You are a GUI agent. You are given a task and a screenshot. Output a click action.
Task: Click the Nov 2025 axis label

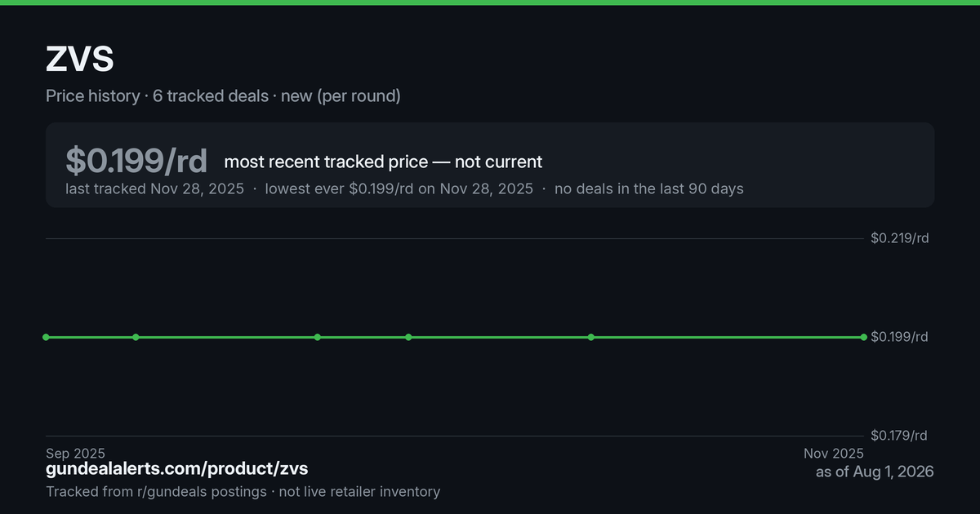point(833,454)
